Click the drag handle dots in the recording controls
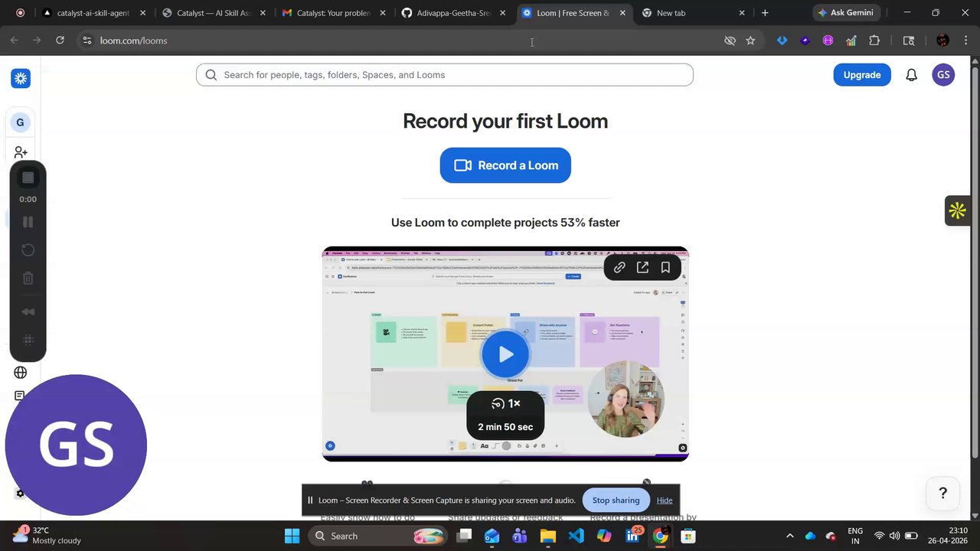The height and width of the screenshot is (551, 980). point(28,340)
